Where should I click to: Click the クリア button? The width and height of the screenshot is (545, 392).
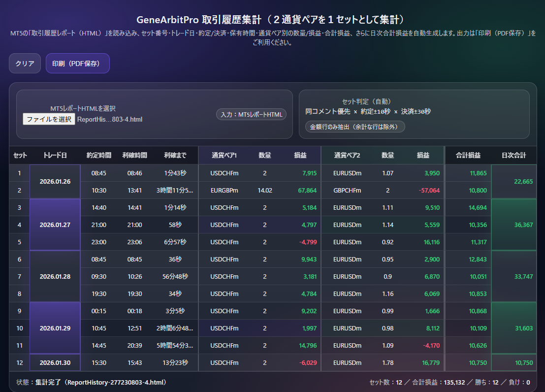point(25,64)
